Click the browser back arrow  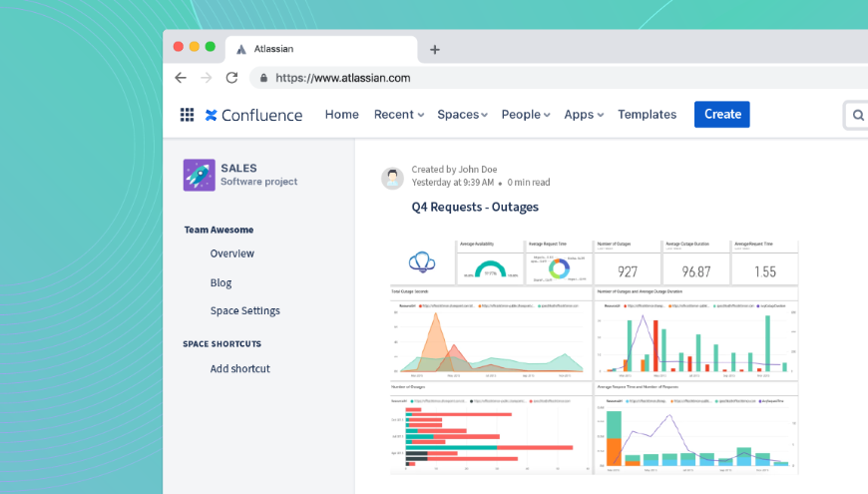(x=181, y=78)
